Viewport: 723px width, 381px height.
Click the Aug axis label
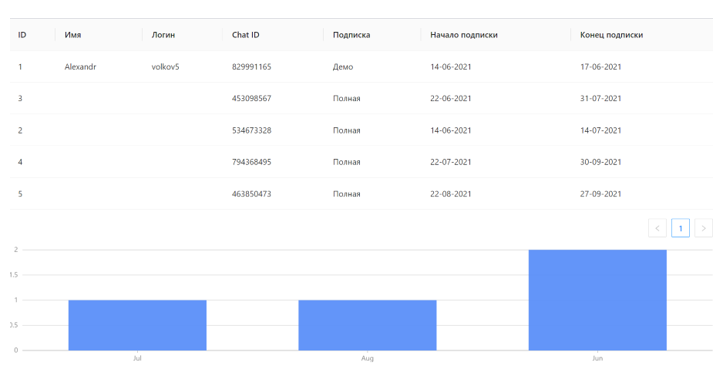[367, 358]
